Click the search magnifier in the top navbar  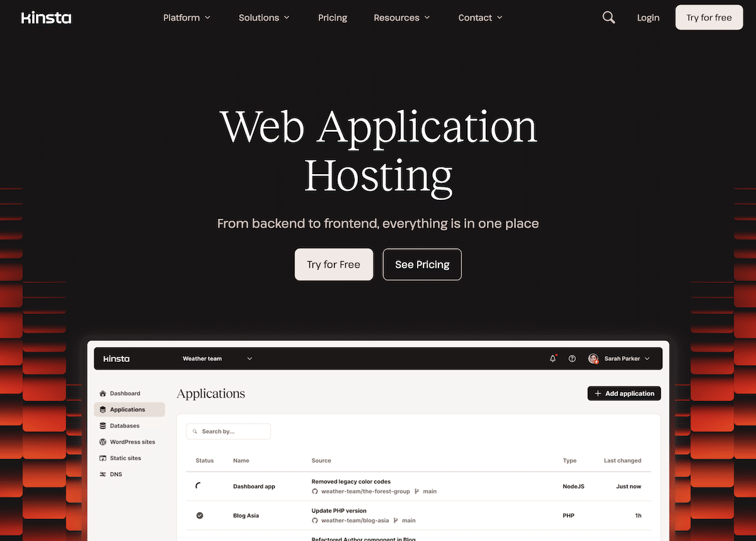click(608, 17)
